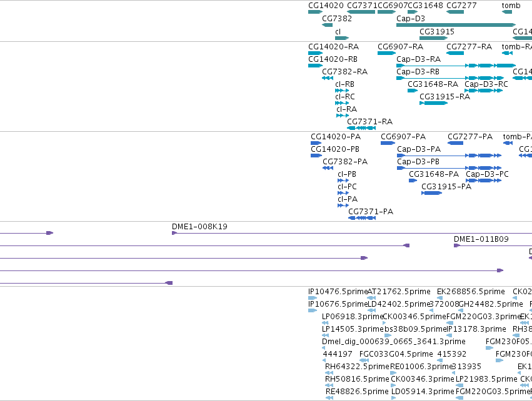Viewport: 532px width, 401px height.
Task: Open transcript cl-RA
Action: (347, 109)
